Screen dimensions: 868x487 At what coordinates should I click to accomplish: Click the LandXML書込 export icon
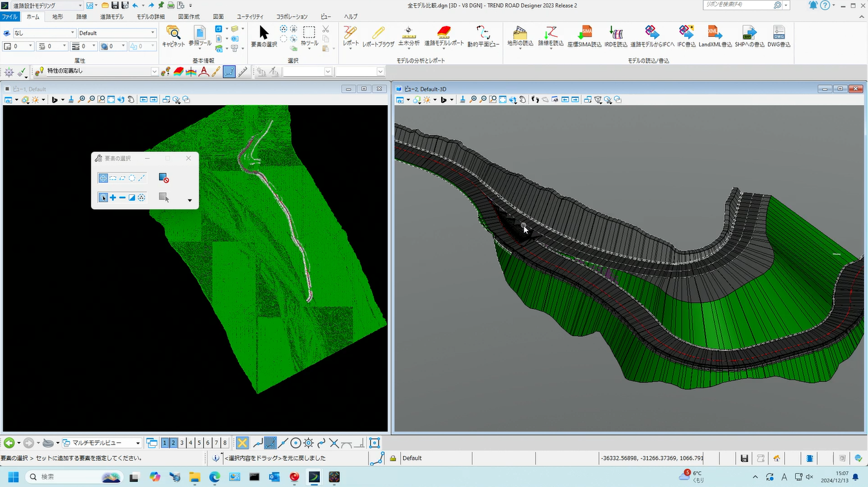[x=715, y=33]
